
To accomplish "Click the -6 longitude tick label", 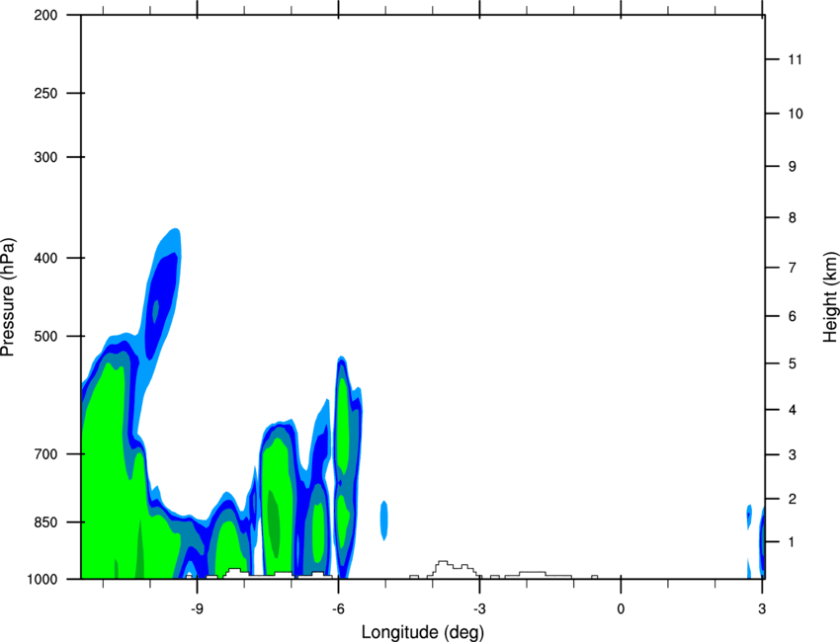I will point(338,609).
